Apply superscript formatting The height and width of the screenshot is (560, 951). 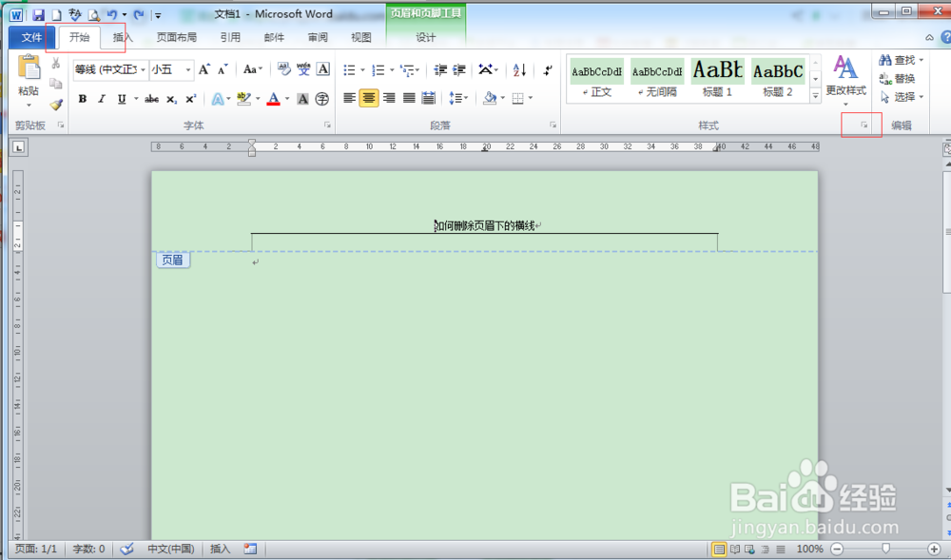191,99
